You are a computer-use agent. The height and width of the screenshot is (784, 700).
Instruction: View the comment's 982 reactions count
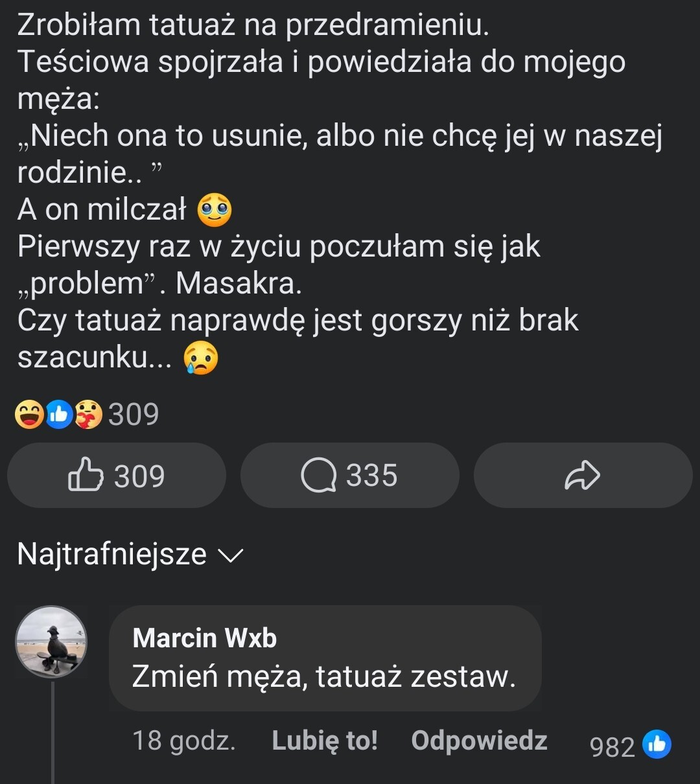click(611, 746)
